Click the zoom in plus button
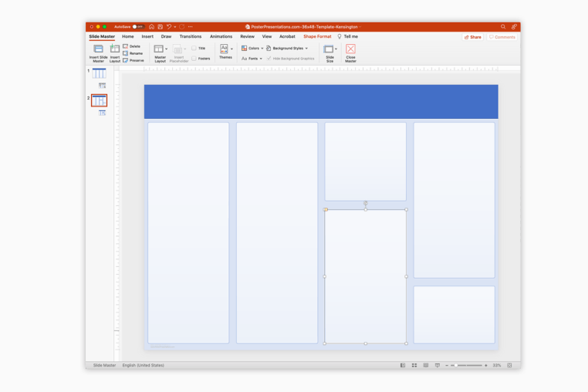588x392 pixels. coord(486,365)
